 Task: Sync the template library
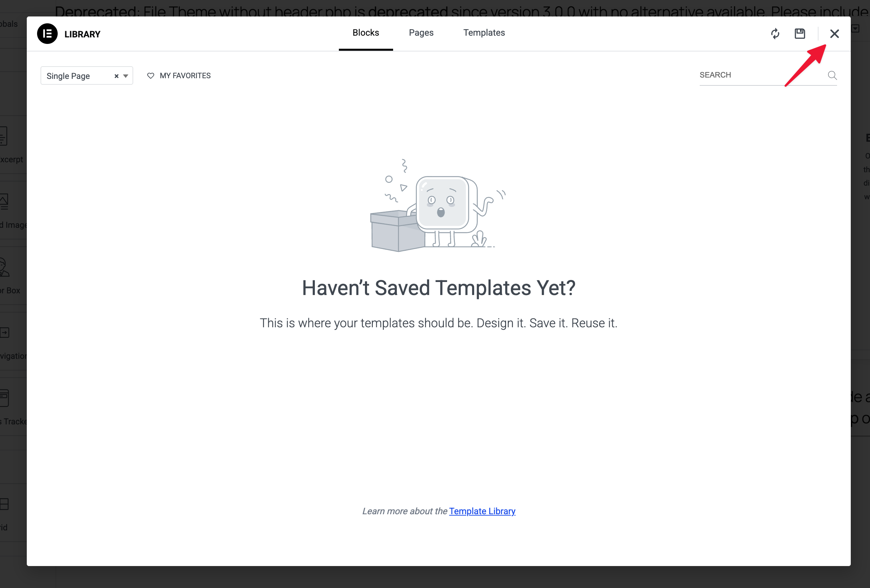(775, 34)
